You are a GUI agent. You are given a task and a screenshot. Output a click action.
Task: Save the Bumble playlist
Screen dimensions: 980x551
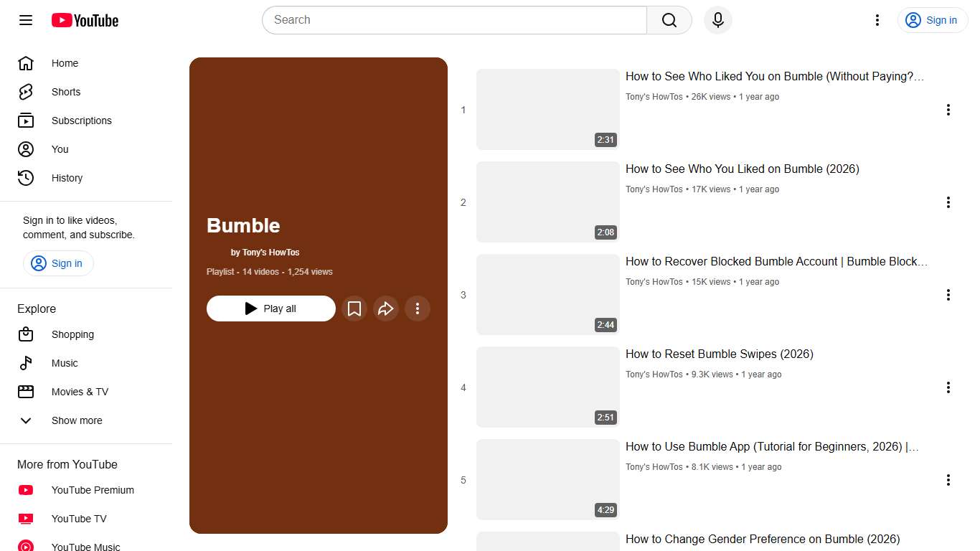point(354,309)
